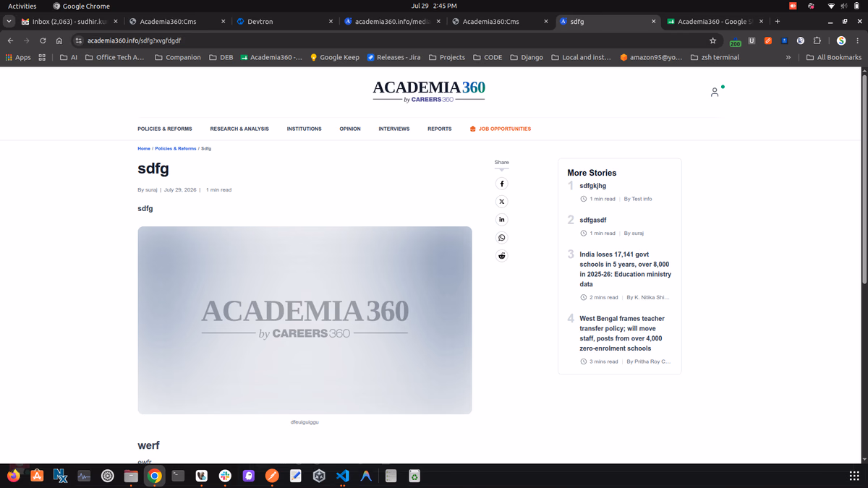The height and width of the screenshot is (488, 868).
Task: Open the Research & Analysis menu
Action: [239, 129]
